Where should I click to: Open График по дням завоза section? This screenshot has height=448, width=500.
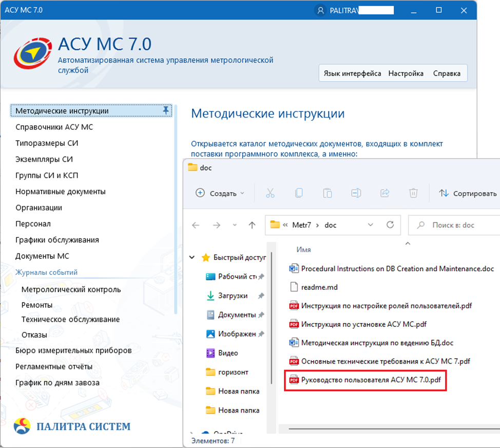point(57,383)
